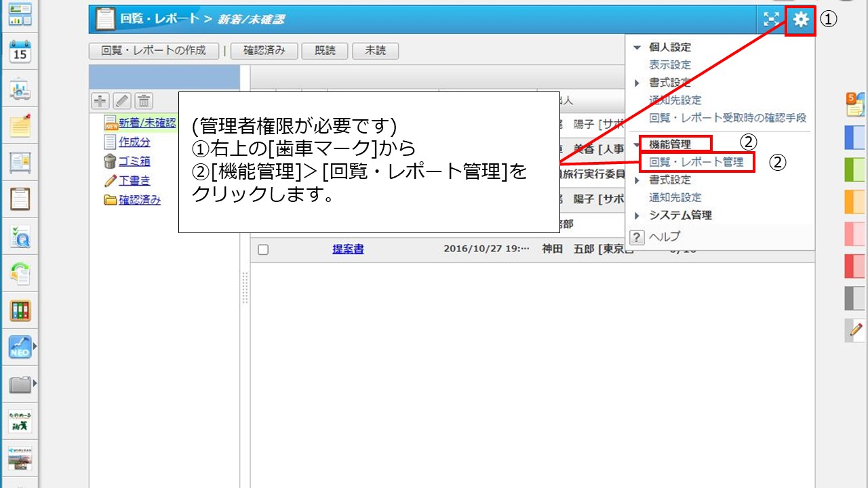
Task: Open the document search magnifier icon
Action: [x=20, y=237]
